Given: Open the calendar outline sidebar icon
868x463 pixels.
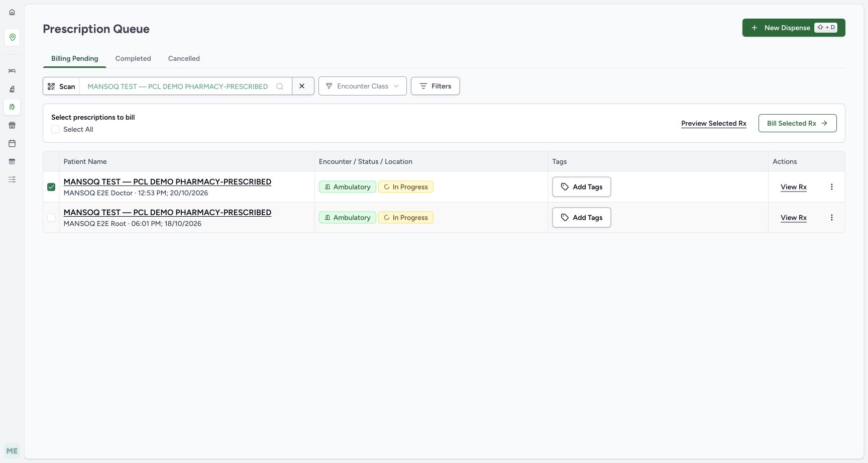Looking at the screenshot, I should click(x=12, y=143).
